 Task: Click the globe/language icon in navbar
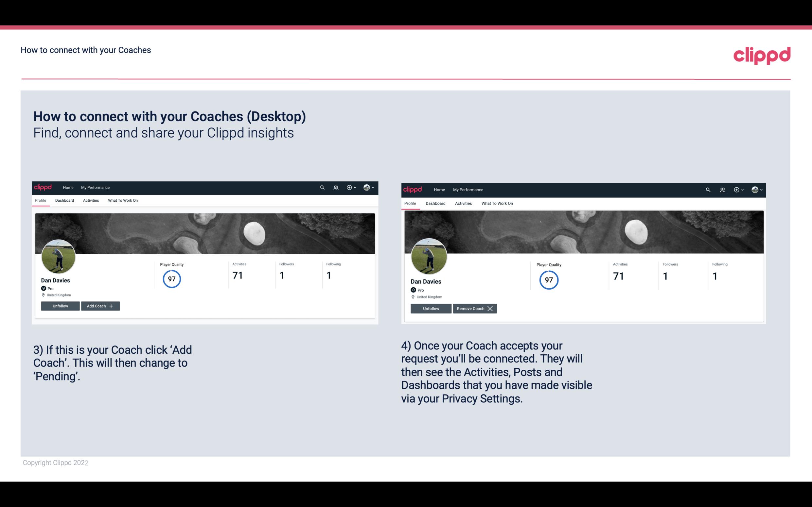pos(367,187)
